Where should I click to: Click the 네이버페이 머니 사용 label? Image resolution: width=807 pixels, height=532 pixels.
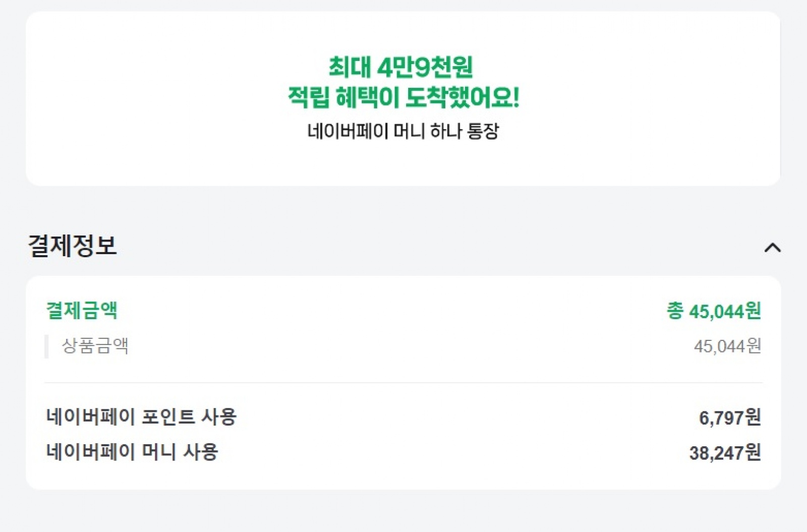(132, 452)
